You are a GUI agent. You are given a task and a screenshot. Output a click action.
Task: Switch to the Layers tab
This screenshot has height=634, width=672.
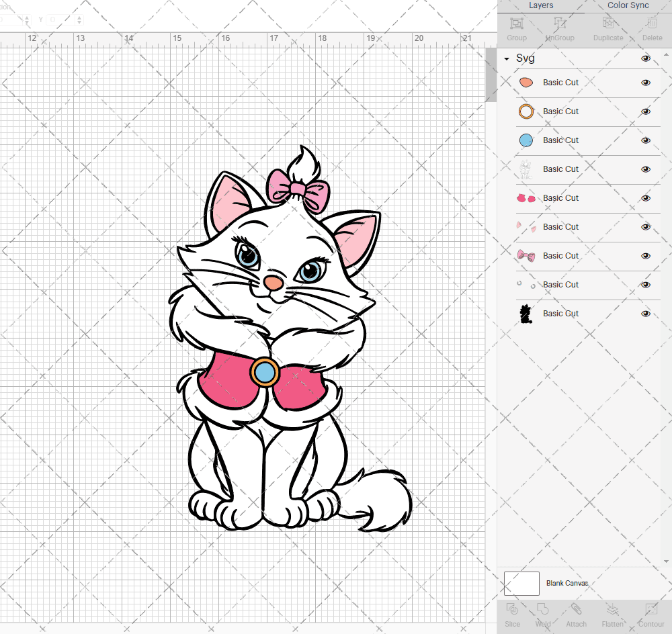click(x=541, y=5)
